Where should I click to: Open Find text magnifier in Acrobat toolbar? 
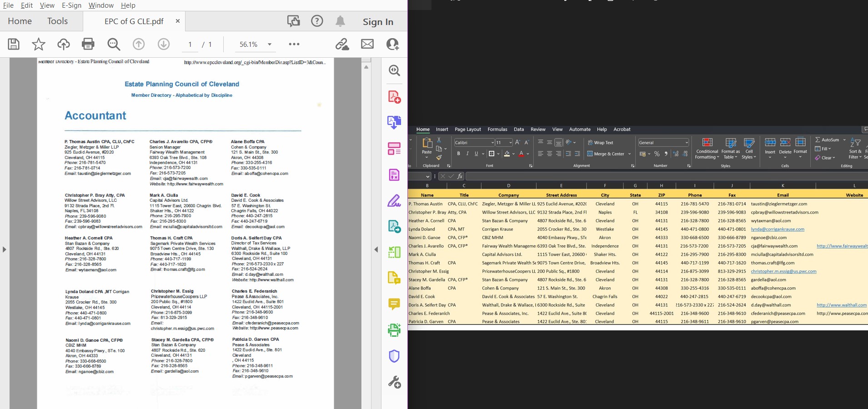[114, 44]
